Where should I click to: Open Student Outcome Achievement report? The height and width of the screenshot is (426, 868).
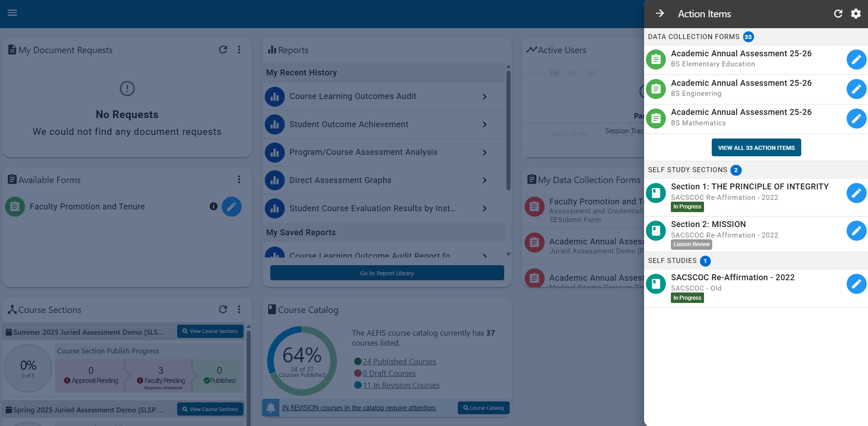(385, 124)
